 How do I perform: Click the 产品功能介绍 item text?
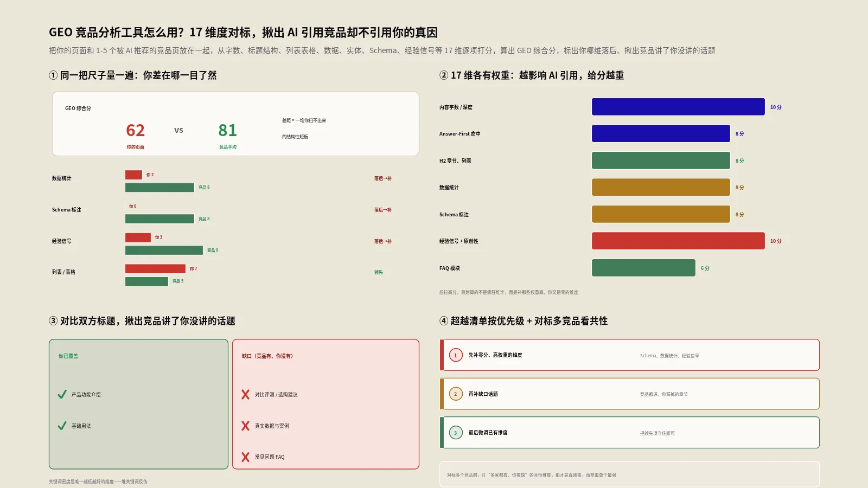click(x=86, y=395)
